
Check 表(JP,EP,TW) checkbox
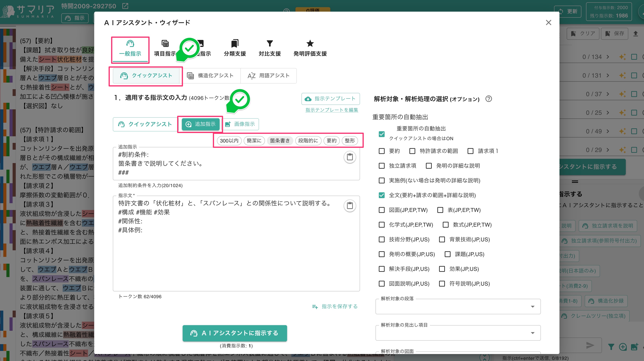(440, 210)
